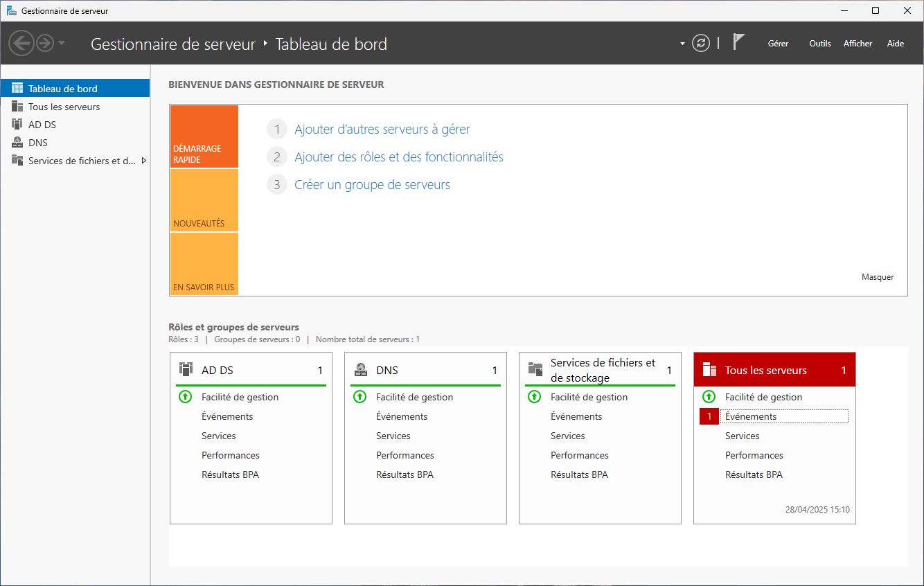The height and width of the screenshot is (586, 924).
Task: Open the notifications flag
Action: pos(739,42)
